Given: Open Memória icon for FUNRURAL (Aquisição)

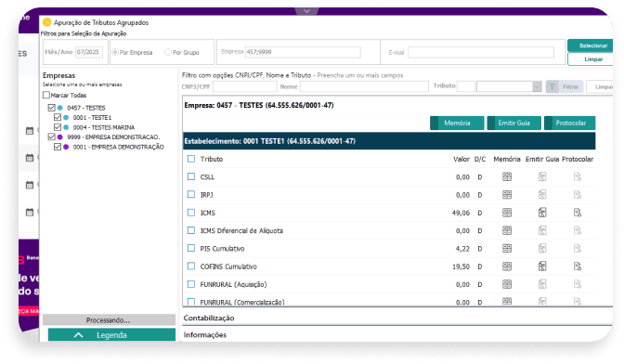Looking at the screenshot, I should pos(507,284).
